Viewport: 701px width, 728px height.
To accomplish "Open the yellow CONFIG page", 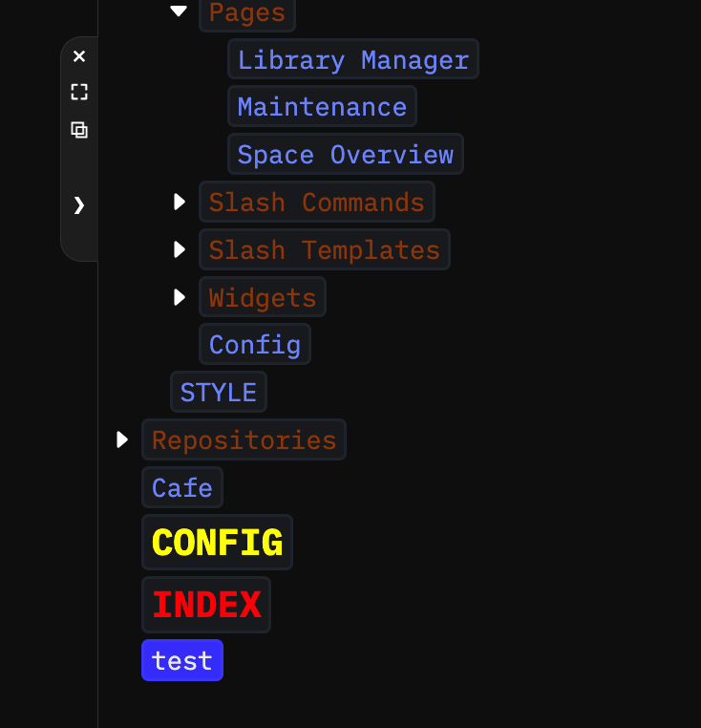I will tap(217, 543).
